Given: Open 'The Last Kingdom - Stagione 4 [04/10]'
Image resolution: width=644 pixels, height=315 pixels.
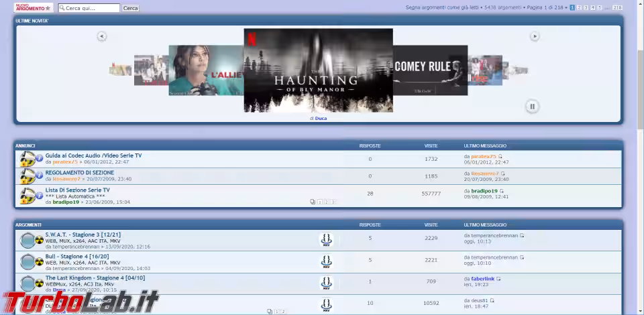Looking at the screenshot, I should tap(95, 278).
